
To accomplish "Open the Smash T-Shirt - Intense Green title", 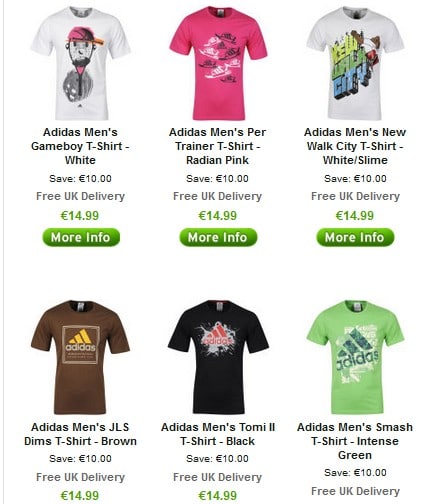I will pyautogui.click(x=355, y=441).
